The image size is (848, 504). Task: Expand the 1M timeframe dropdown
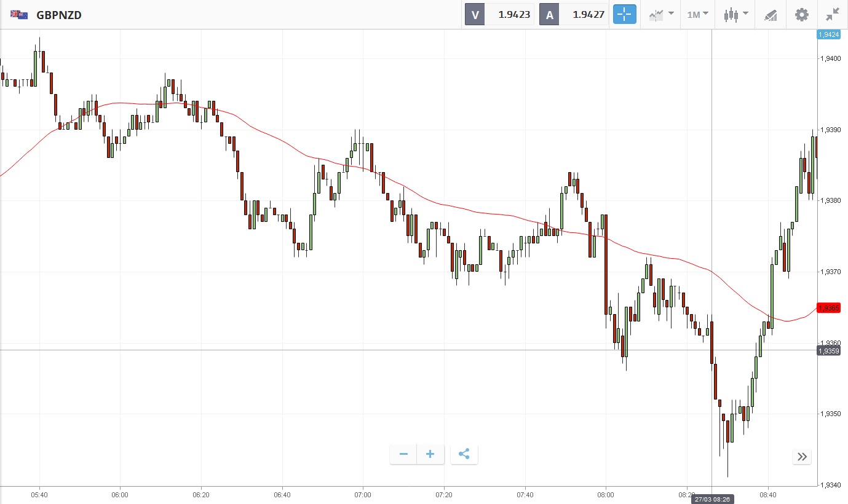pos(697,14)
